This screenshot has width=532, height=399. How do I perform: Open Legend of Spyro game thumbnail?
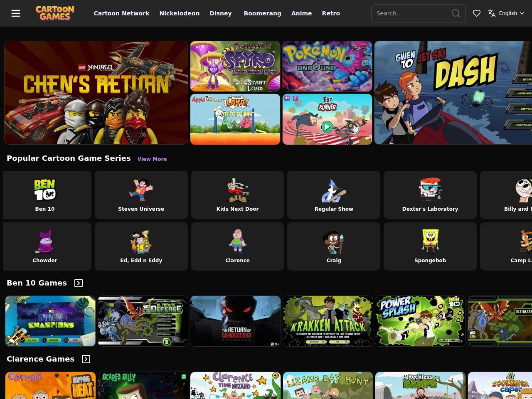point(235,66)
